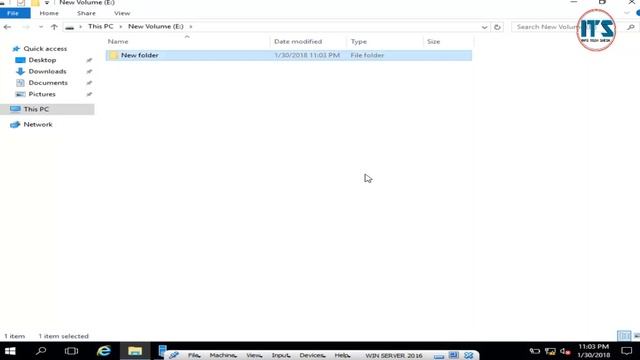
Task: Open Documents in the navigation pane
Action: click(x=48, y=83)
